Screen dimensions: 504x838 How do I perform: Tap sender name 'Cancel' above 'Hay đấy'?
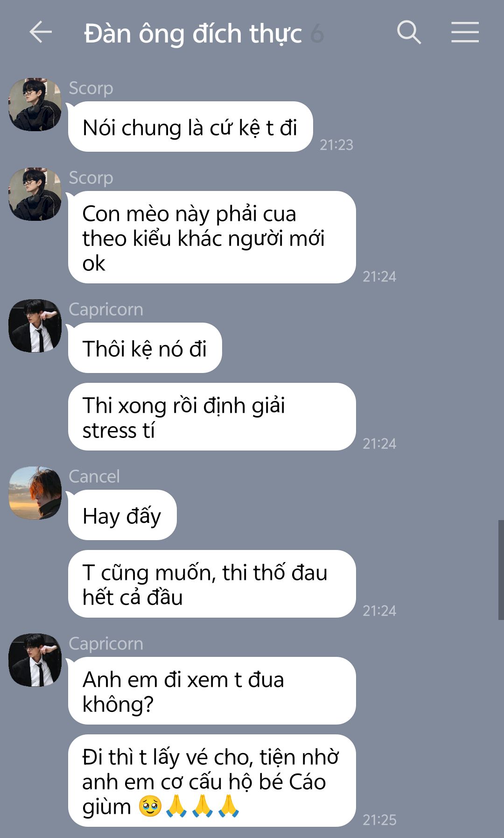point(94,476)
